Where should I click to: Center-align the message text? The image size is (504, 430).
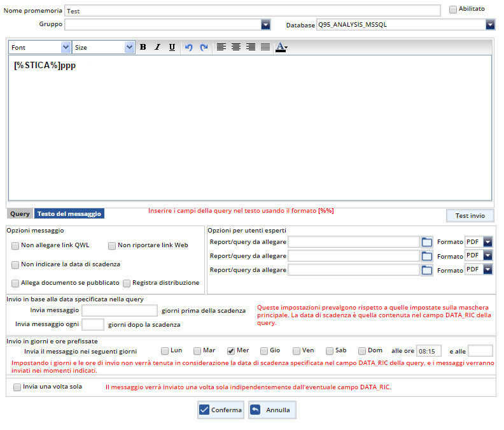coord(236,47)
